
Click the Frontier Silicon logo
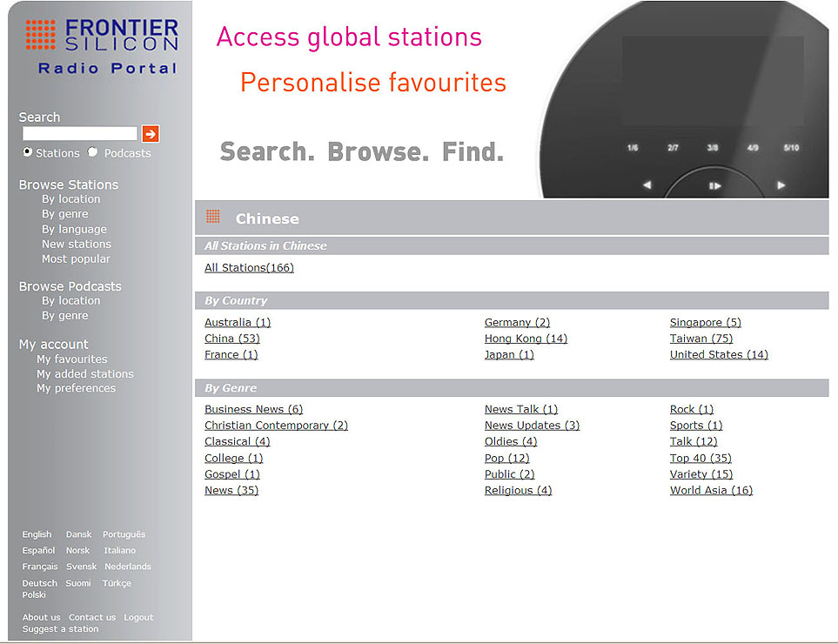coord(102,46)
